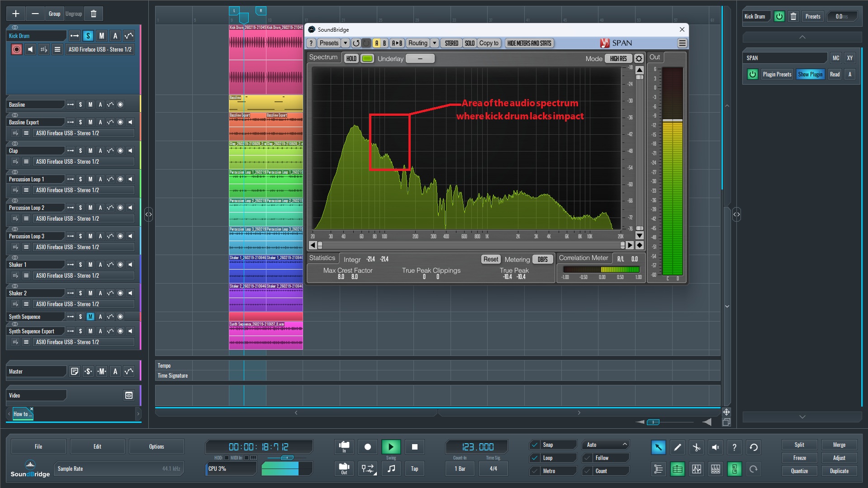The height and width of the screenshot is (488, 868).
Task: Start playback with the play button
Action: [391, 447]
